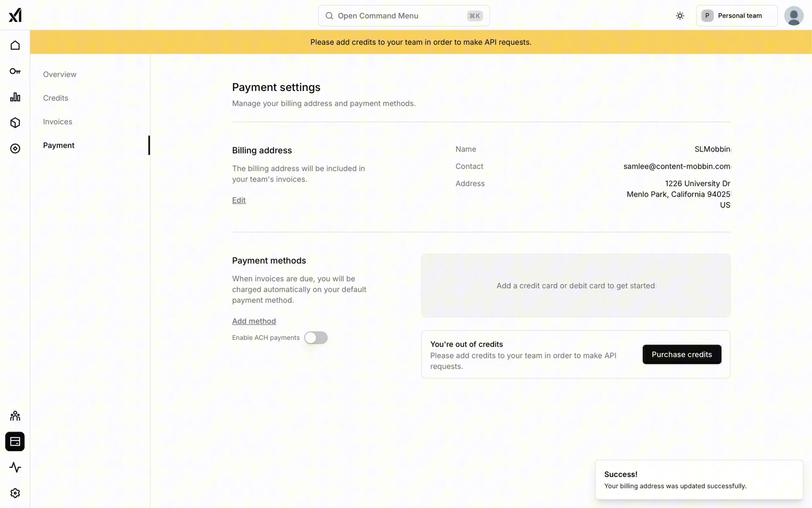Switch to the Credits section

55,98
